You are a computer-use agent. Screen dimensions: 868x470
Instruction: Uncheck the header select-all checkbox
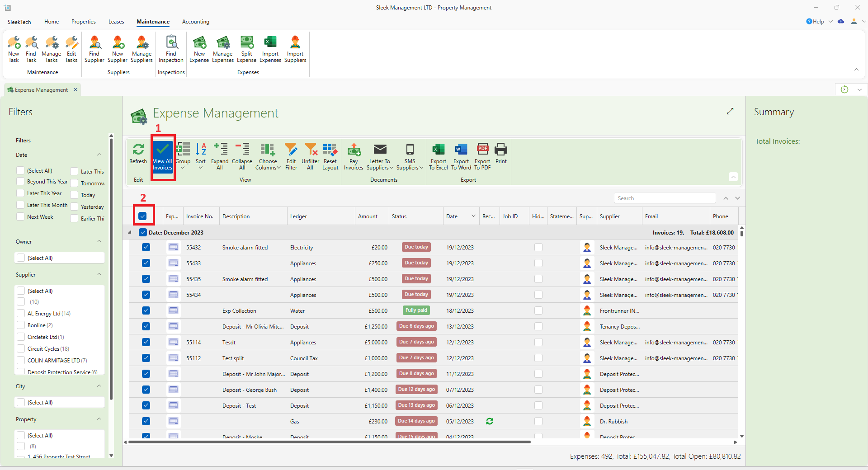click(143, 216)
